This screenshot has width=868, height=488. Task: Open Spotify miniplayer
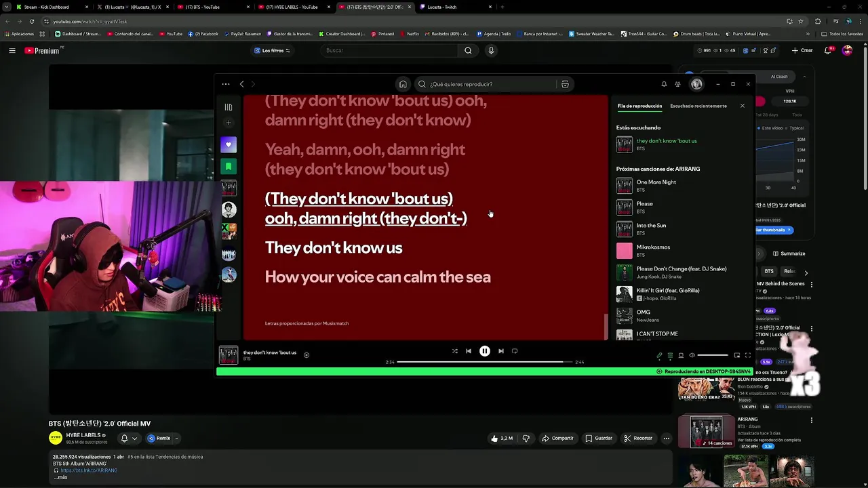pyautogui.click(x=737, y=355)
